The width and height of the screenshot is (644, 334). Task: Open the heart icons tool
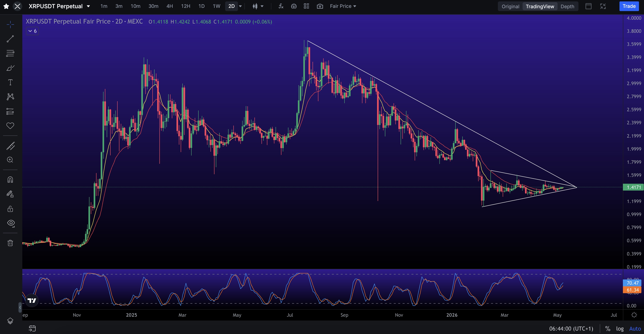tap(10, 126)
